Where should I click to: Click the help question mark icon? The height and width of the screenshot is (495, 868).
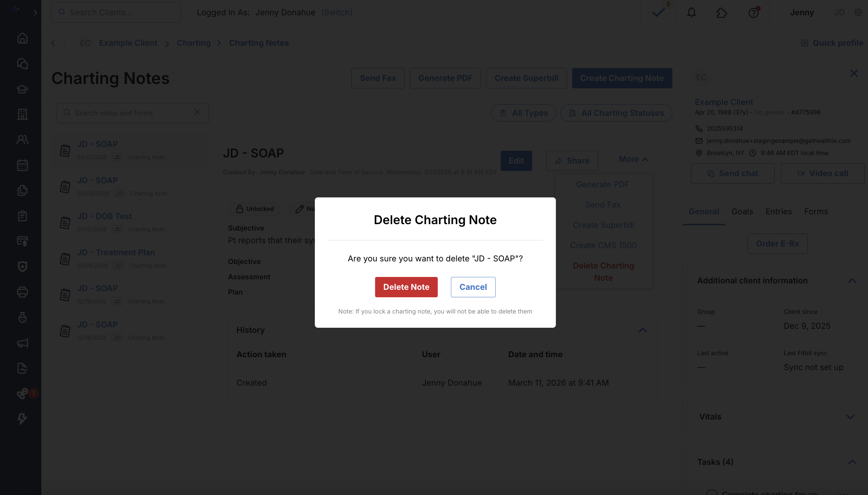coord(754,13)
